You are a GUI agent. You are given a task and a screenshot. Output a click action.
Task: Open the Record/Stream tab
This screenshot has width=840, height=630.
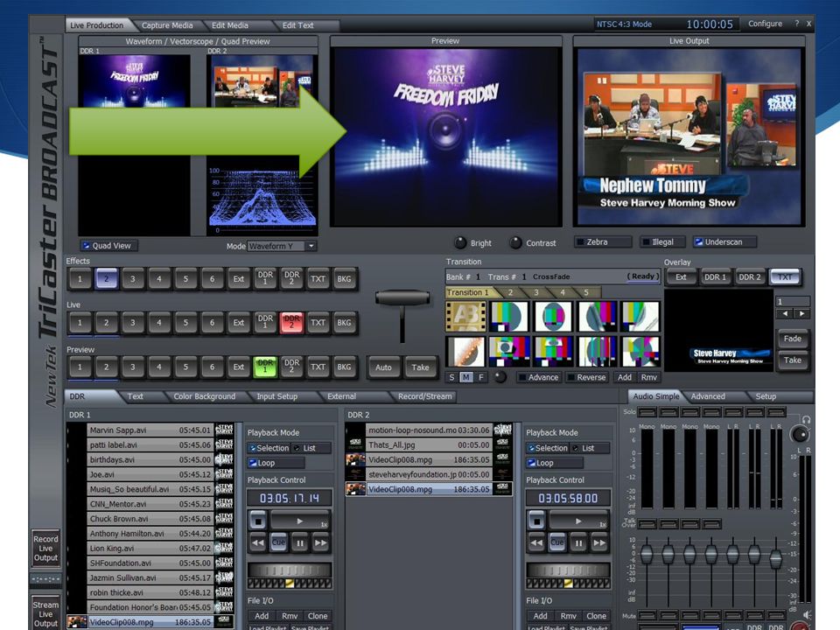click(x=425, y=396)
